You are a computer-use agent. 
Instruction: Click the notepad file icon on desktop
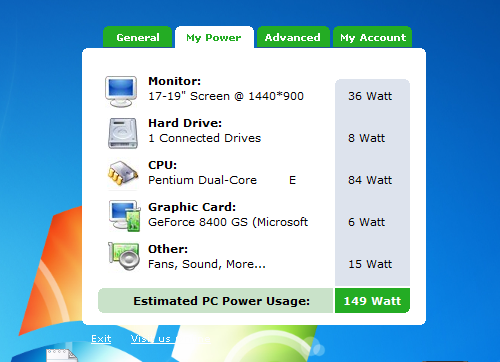[62, 355]
